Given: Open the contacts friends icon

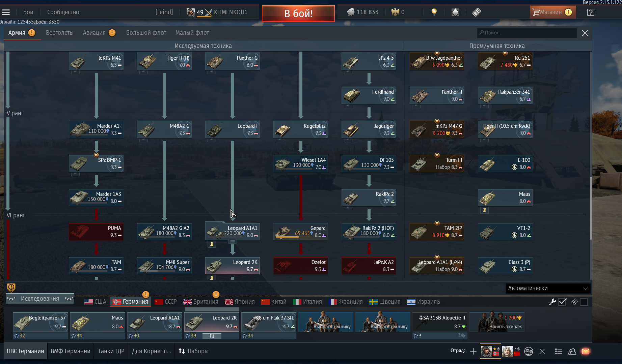Looking at the screenshot, I should tap(572, 352).
